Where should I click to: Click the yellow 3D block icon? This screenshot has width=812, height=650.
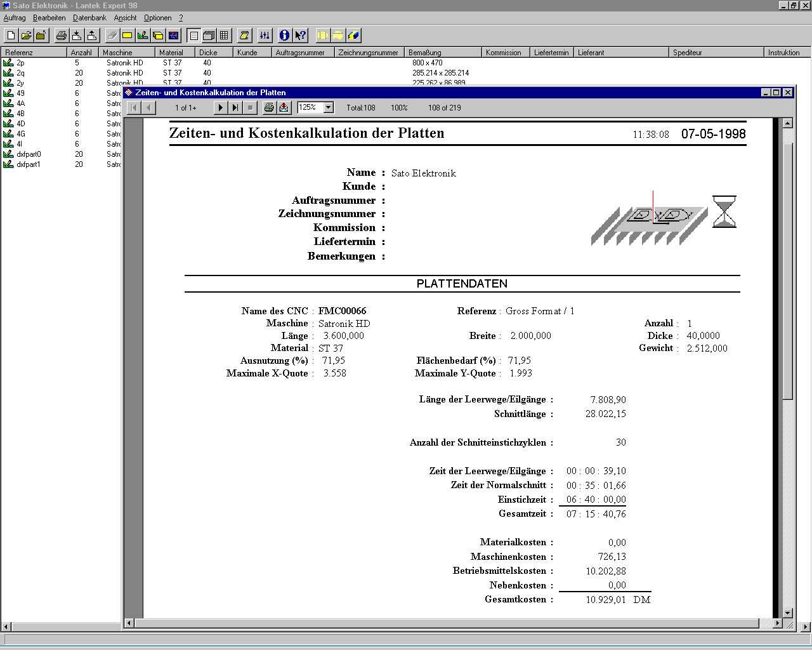coord(158,36)
